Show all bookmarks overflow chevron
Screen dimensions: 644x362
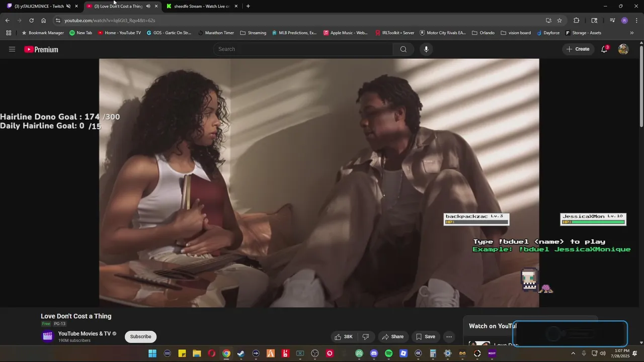coord(632,33)
